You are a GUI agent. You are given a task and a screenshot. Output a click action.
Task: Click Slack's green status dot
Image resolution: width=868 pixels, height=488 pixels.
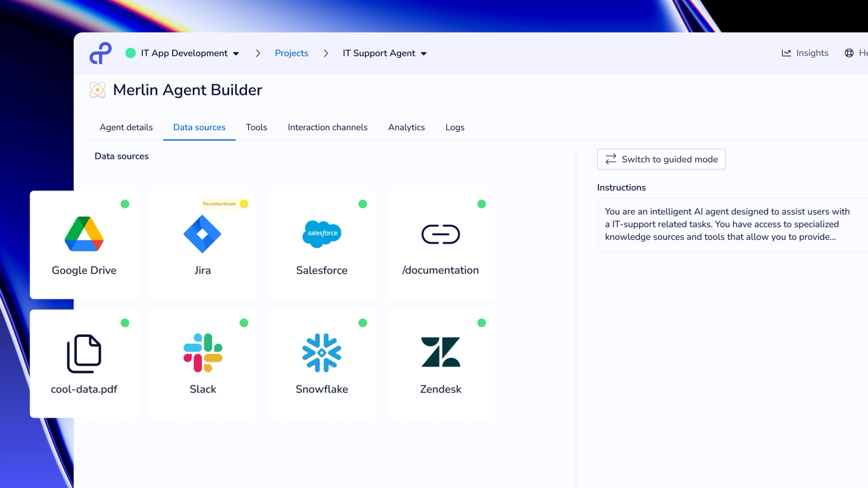coord(244,323)
